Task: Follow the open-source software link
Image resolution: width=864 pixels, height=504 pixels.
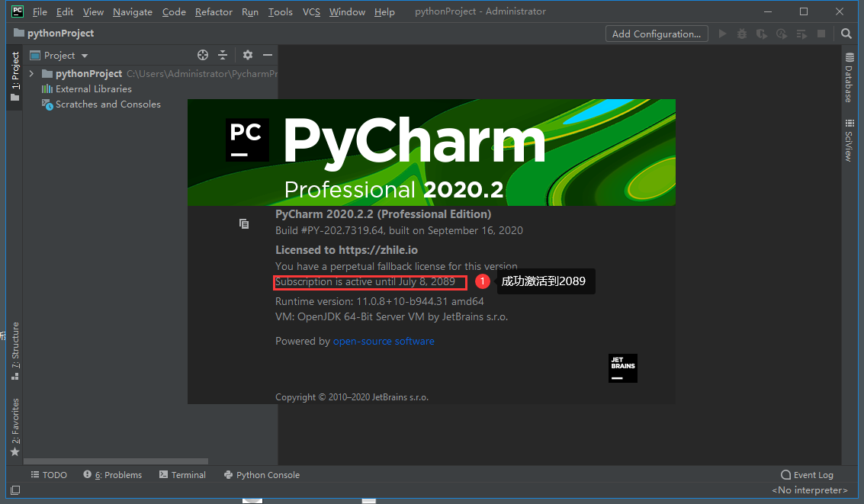Action: point(384,341)
